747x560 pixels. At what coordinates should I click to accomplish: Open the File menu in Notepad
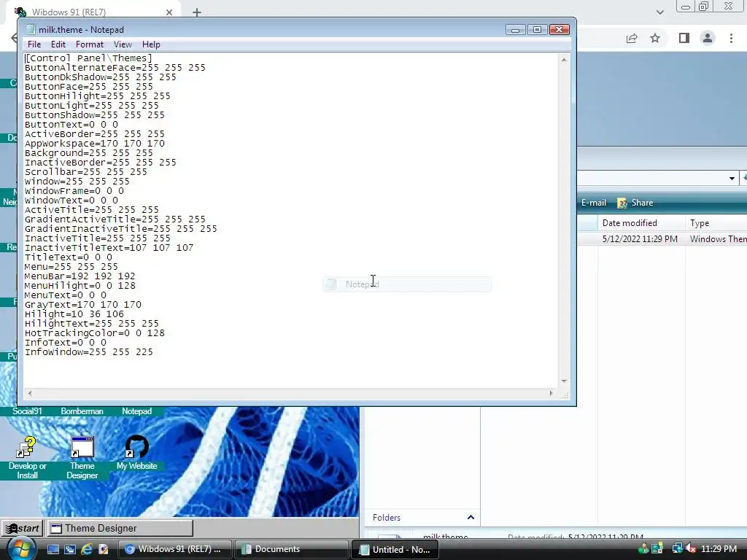(x=34, y=44)
